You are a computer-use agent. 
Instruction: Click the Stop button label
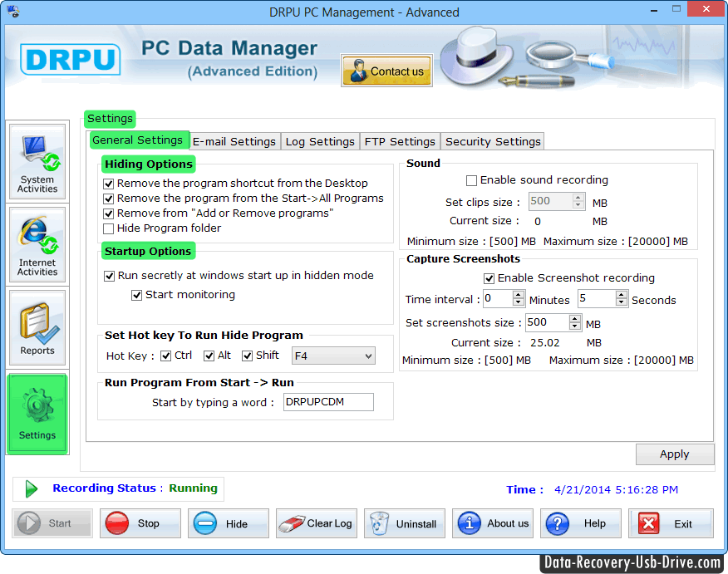click(x=149, y=523)
